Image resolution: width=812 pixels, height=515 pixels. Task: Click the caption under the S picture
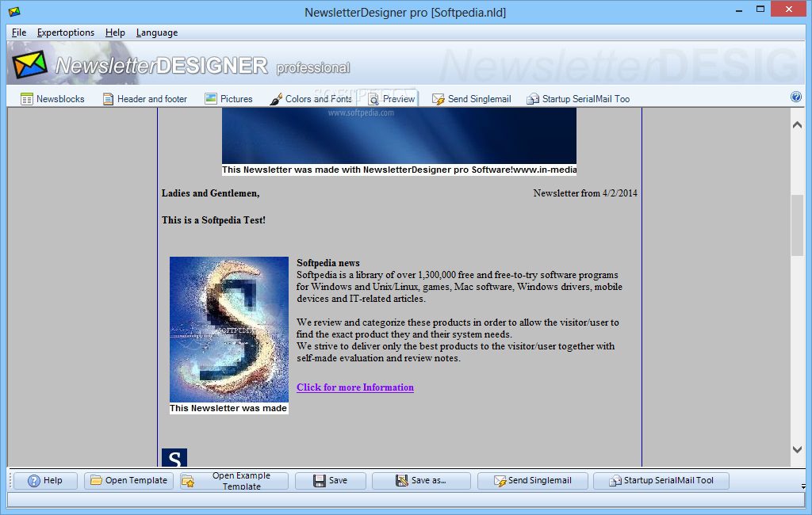[x=228, y=408]
